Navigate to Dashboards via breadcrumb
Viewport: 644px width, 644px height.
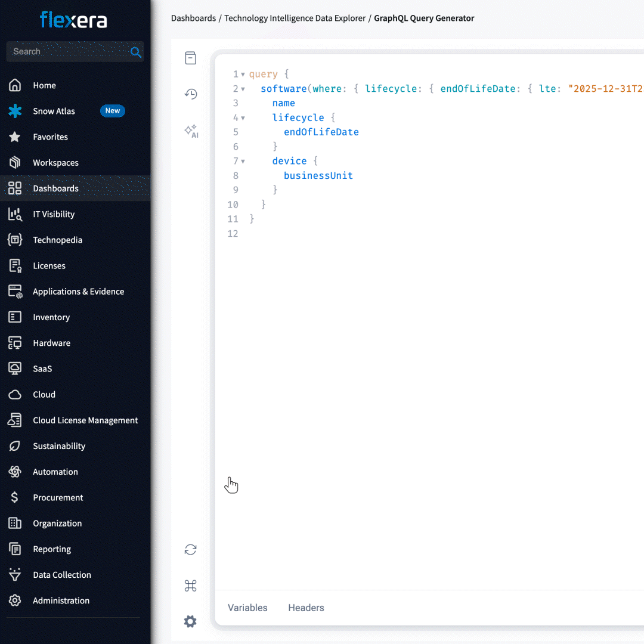coord(193,18)
